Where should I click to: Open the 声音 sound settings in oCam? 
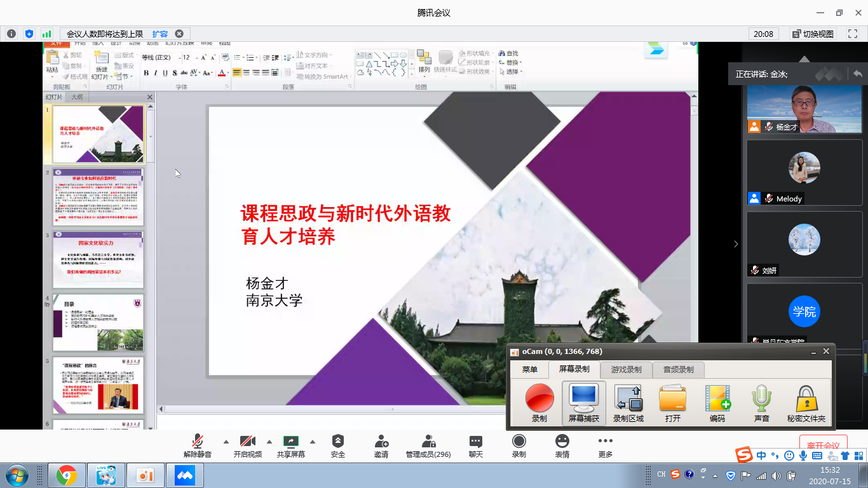761,400
